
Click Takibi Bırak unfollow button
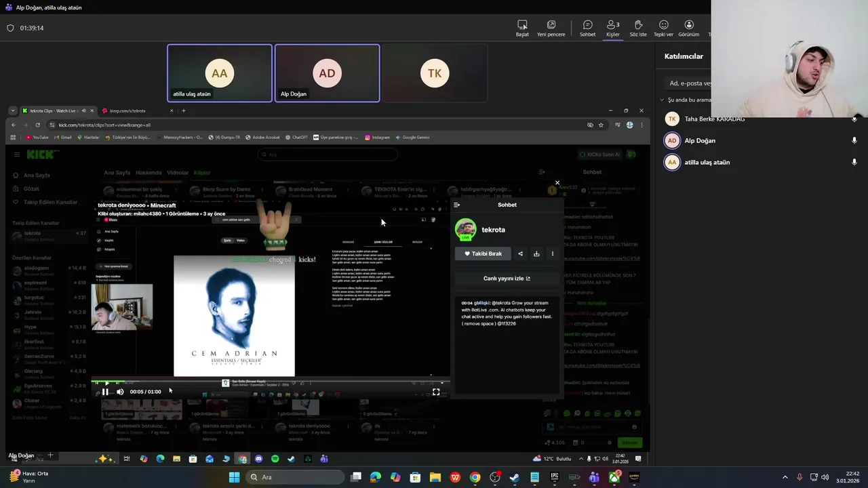tap(483, 253)
